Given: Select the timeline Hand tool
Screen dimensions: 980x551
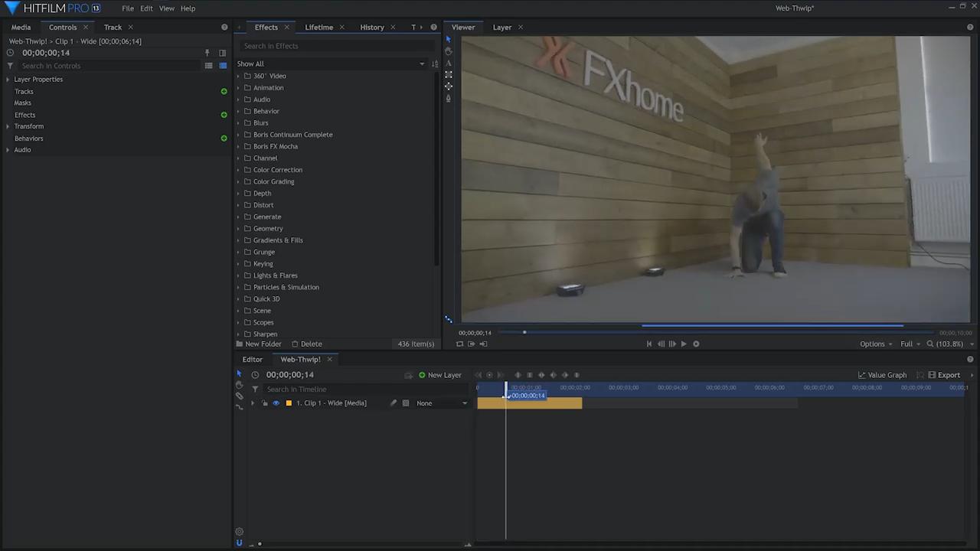Looking at the screenshot, I should click(239, 385).
